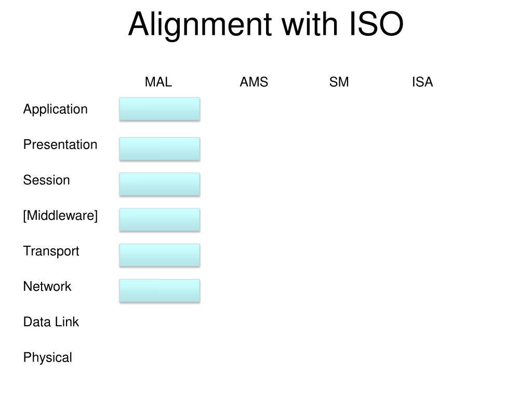Click the Presentation layer label
Screen dimensions: 532x399
click(60, 144)
